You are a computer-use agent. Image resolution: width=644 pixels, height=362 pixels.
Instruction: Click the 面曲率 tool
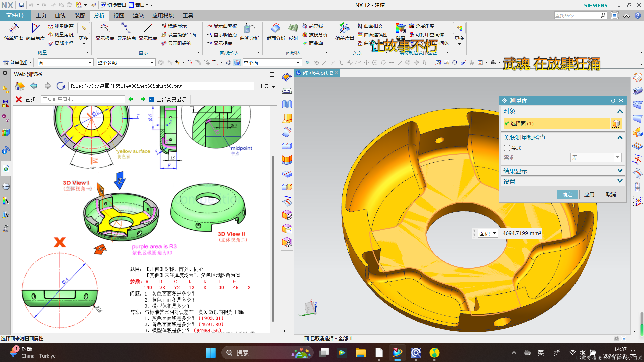click(x=313, y=43)
